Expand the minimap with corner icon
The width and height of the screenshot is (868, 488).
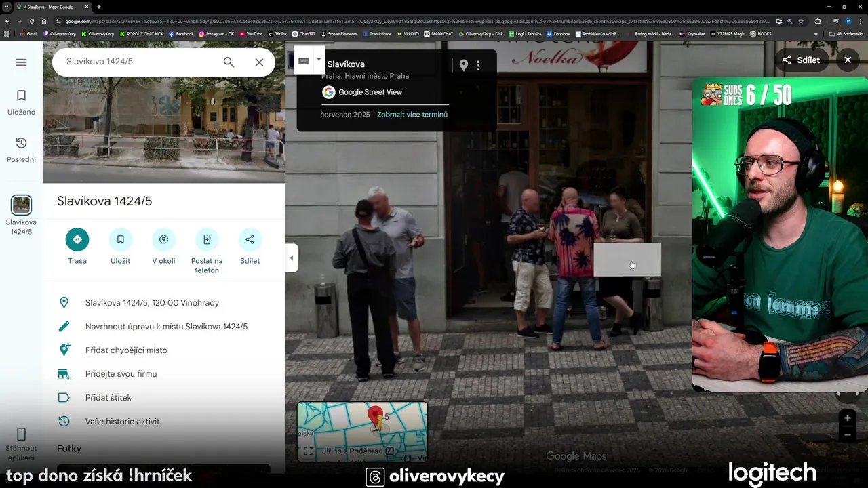(307, 451)
